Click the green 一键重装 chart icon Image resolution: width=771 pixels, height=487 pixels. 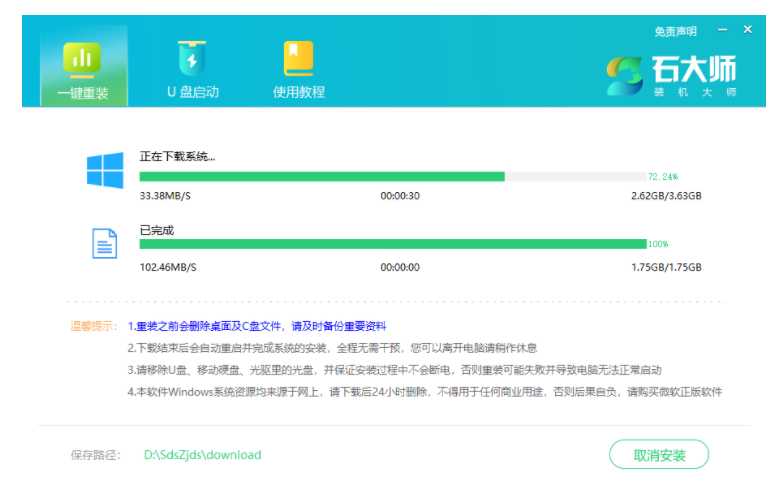[83, 59]
